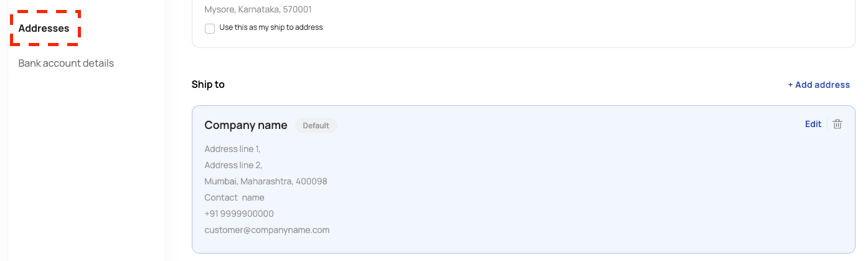Click the Mysore, Karnataka, 570001 text

(258, 9)
